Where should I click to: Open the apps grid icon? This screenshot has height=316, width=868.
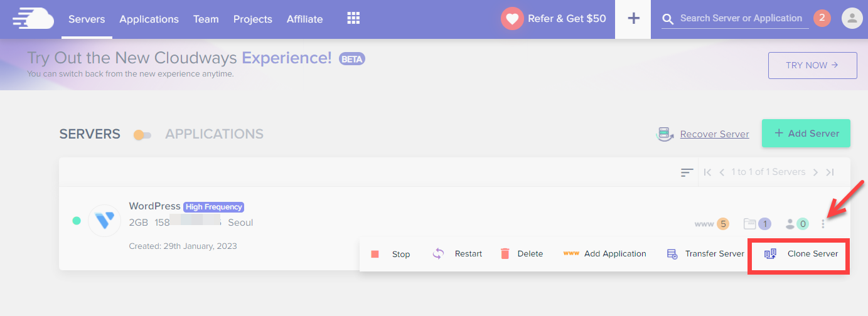(x=353, y=19)
